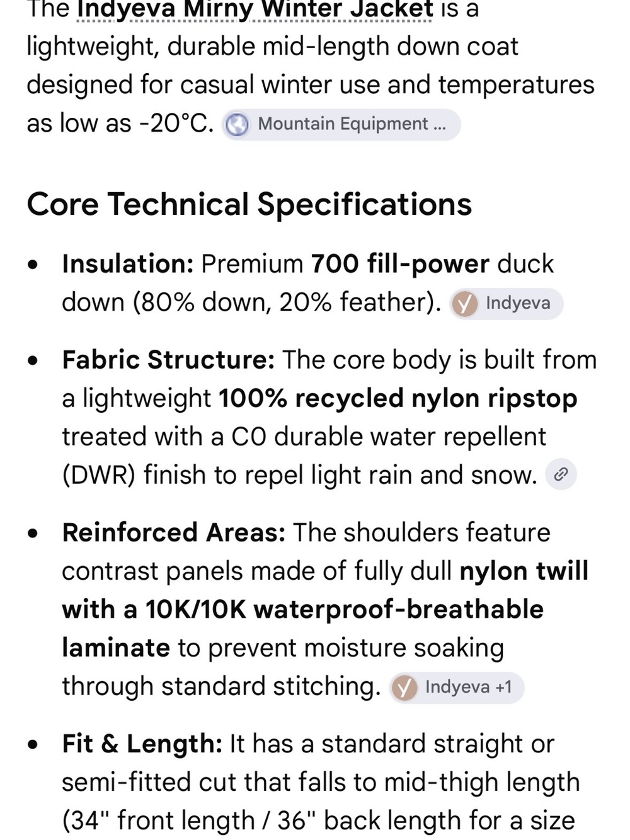The image size is (630, 840).
Task: Tap the ellipsis in Mountain Equipment chip
Action: tap(440, 125)
